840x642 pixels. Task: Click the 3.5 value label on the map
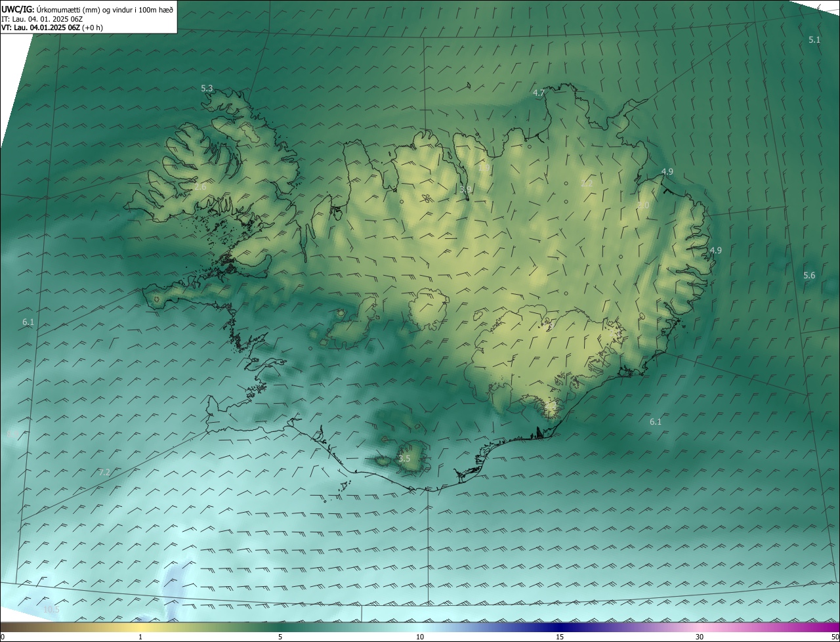coord(404,459)
